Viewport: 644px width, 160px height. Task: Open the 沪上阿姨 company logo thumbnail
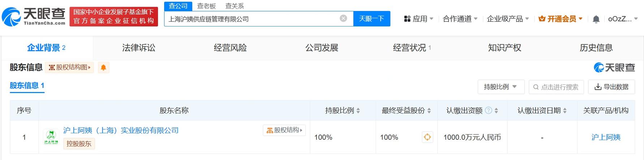coord(51,138)
